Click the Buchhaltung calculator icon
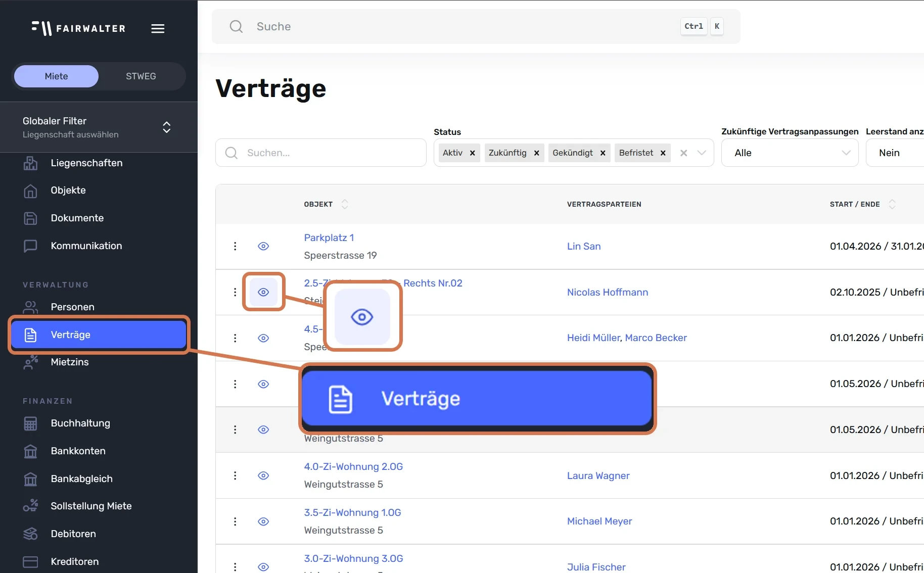 (x=30, y=423)
